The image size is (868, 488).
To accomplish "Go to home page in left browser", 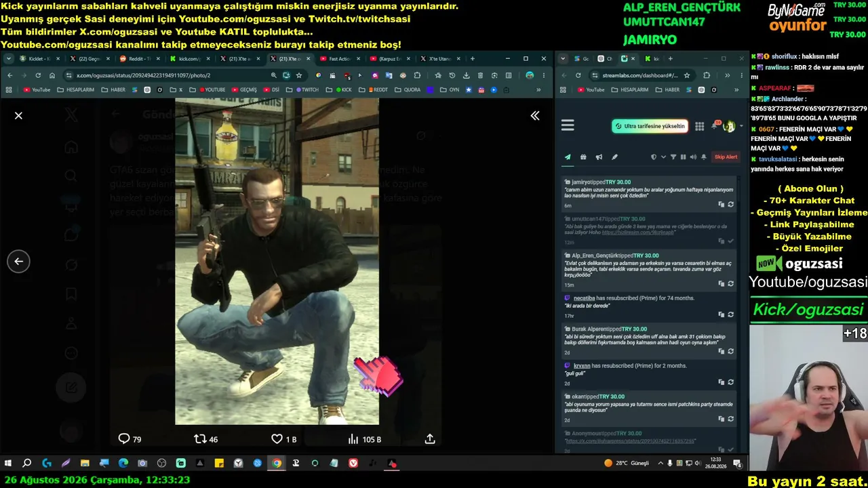I will tap(52, 75).
